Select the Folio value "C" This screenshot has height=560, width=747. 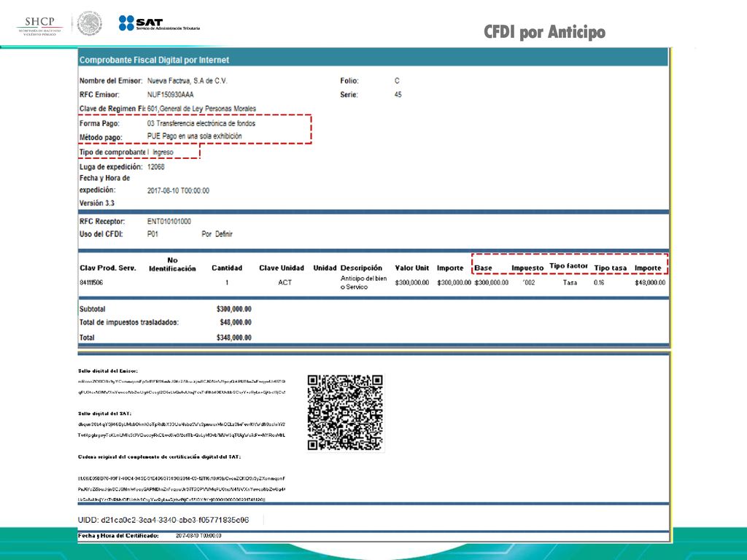coord(397,81)
